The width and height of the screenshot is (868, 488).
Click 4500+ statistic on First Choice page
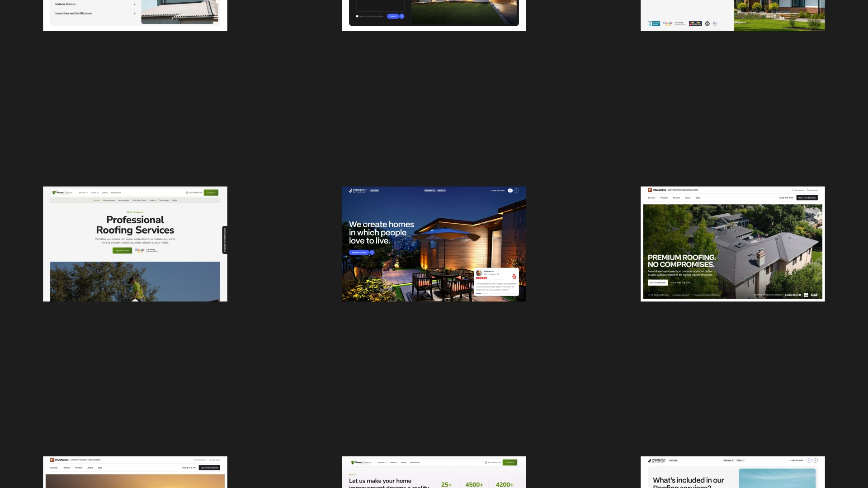pos(474,485)
